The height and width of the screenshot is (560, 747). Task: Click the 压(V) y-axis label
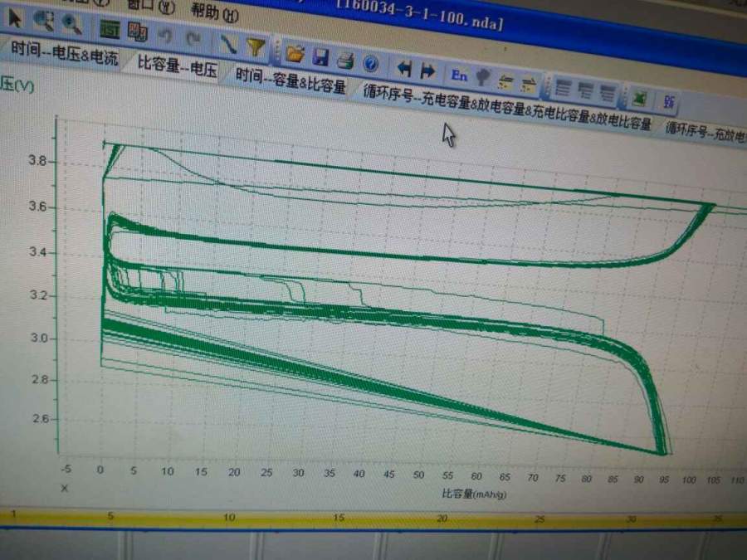click(17, 85)
